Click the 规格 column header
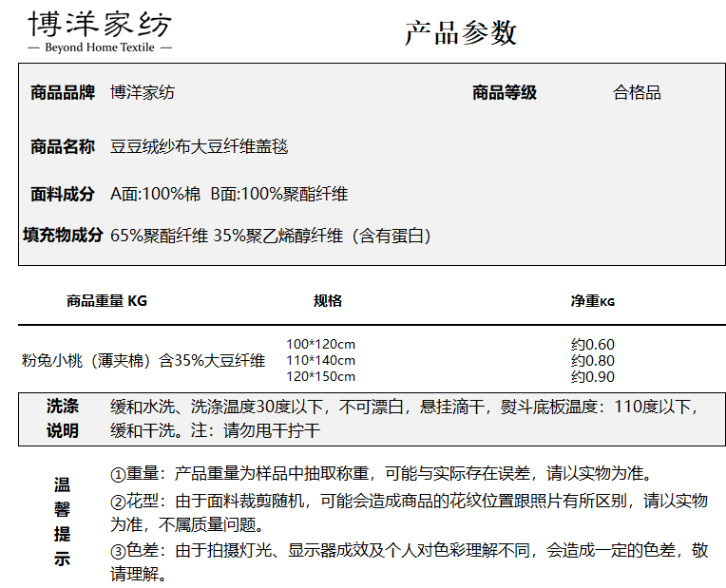Viewport: 726px width, 588px height. click(x=328, y=301)
